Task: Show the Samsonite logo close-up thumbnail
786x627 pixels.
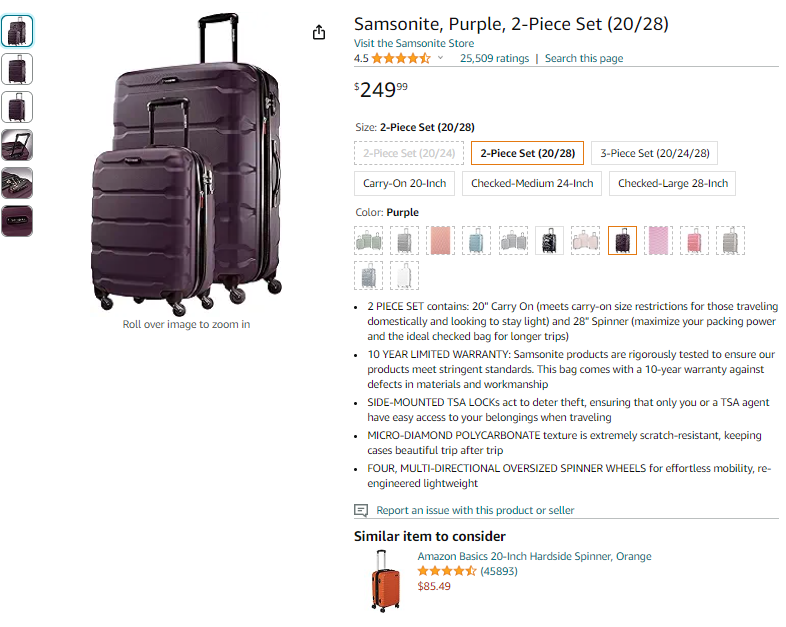Action: click(x=17, y=221)
